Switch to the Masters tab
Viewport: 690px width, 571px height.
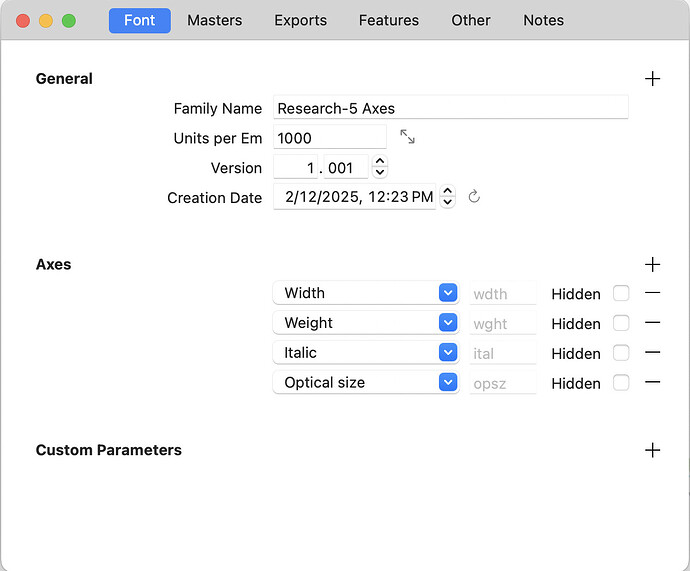pyautogui.click(x=214, y=20)
